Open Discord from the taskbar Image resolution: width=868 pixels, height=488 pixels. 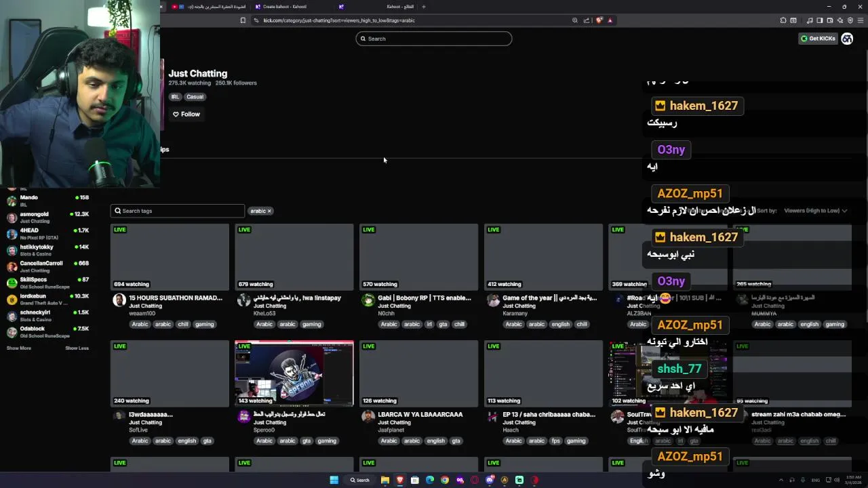point(490,480)
